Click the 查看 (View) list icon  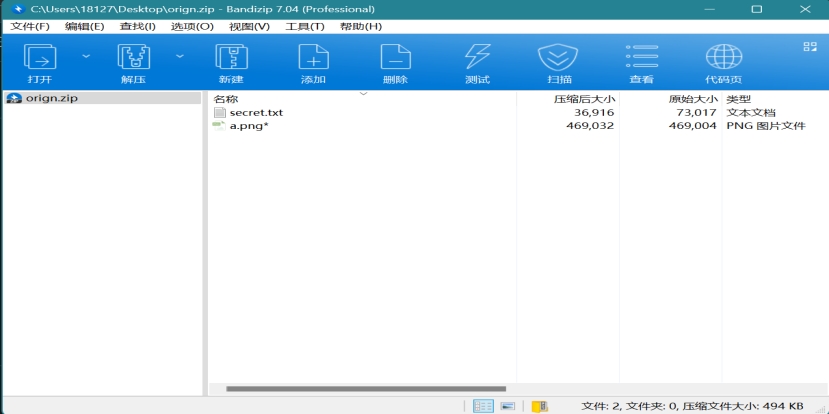[641, 62]
